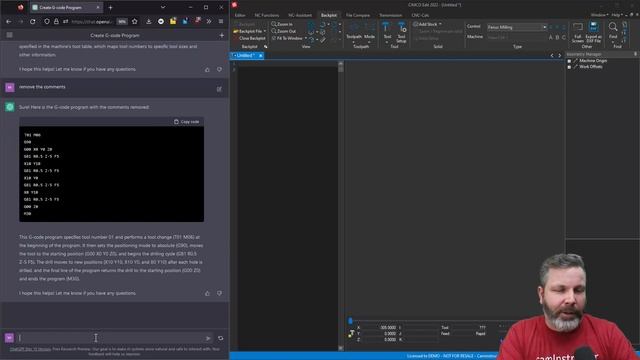Click the Mode button in Toolpath group

click(x=369, y=33)
